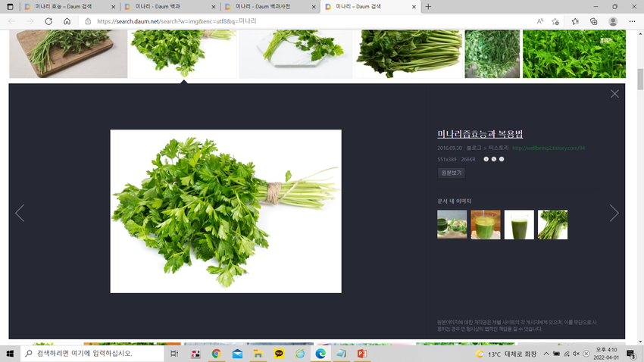Launch Google Chrome from the taskbar
This screenshot has height=362, width=644.
click(217, 354)
